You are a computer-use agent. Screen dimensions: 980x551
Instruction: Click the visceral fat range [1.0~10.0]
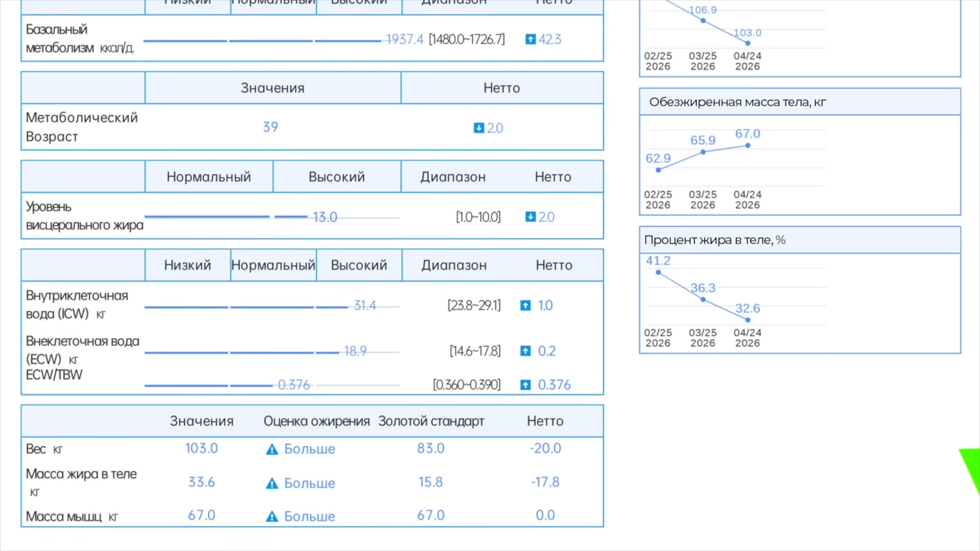tap(478, 217)
